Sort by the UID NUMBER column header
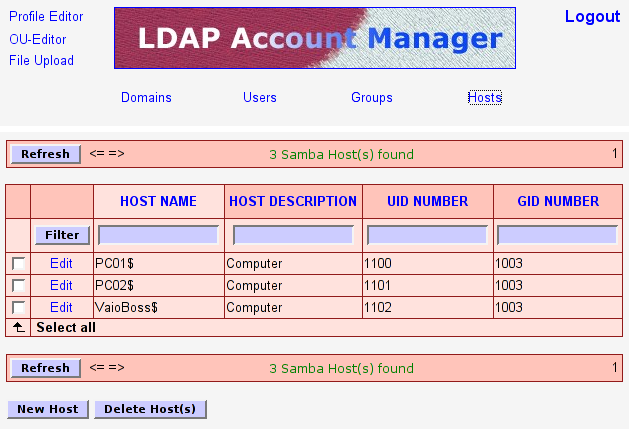 (x=427, y=201)
